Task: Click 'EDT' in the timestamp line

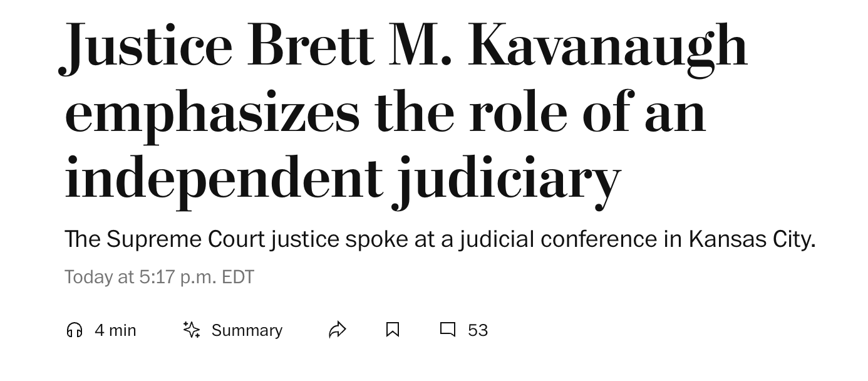Action: coord(237,277)
